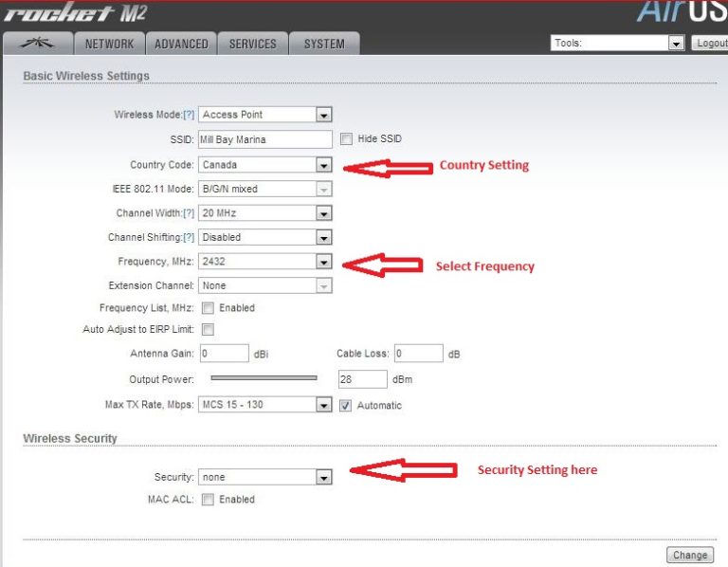This screenshot has width=728, height=567.
Task: Click the Channel Width help [?] link
Action: pos(189,213)
